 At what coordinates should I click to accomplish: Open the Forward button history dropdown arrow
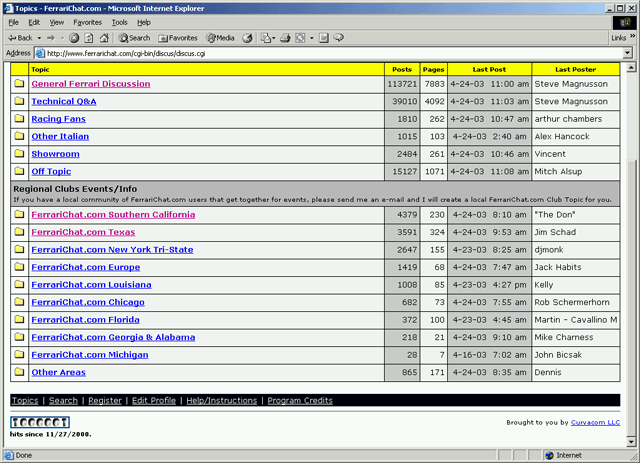click(x=62, y=38)
